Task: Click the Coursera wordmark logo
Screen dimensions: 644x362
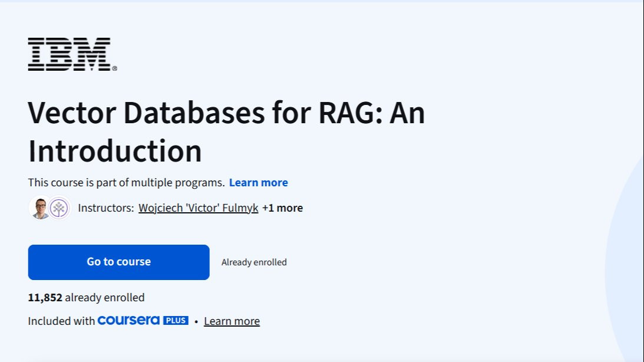Action: coord(128,321)
